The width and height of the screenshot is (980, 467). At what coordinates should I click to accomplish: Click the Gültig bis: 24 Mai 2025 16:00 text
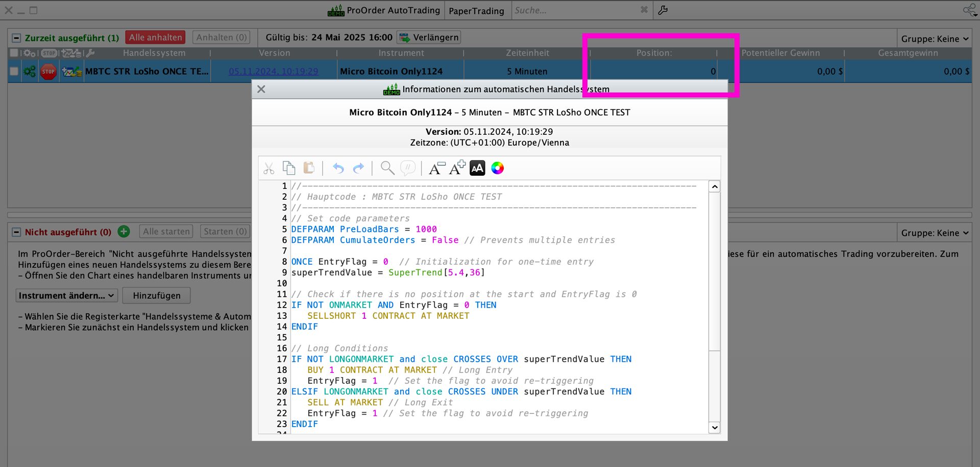[329, 37]
